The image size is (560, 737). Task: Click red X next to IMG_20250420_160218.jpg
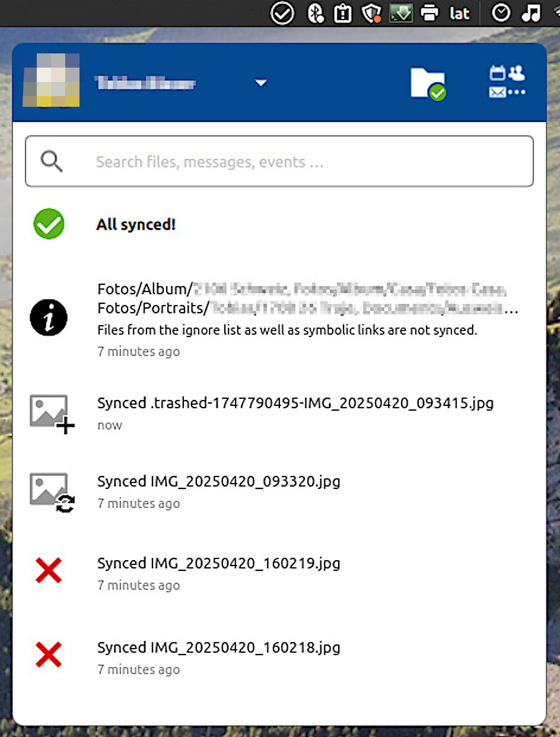point(49,655)
